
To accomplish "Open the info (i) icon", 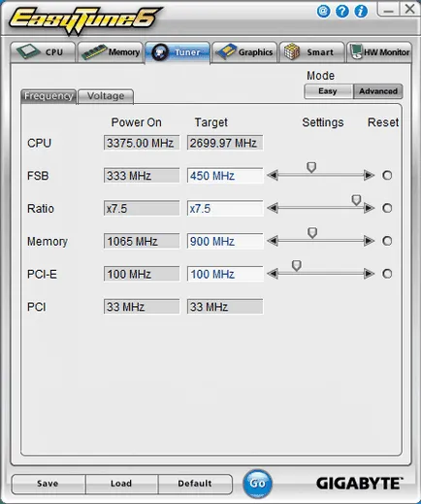I will point(361,12).
